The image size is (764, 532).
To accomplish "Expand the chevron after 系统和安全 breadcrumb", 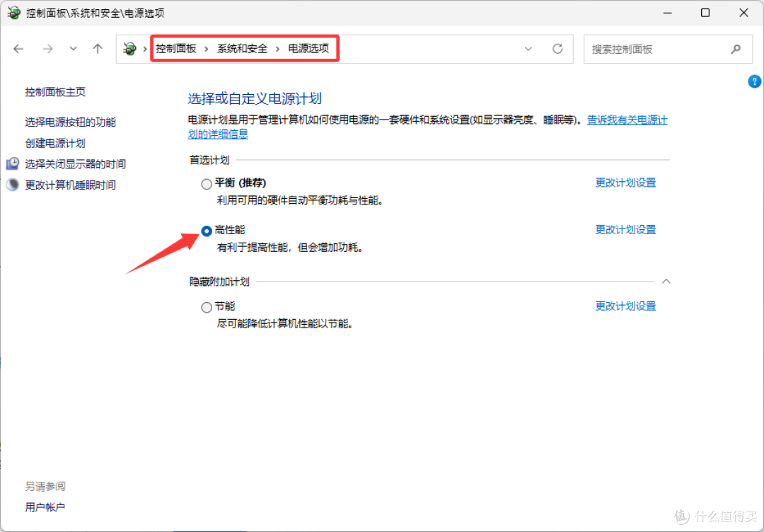I will click(278, 49).
